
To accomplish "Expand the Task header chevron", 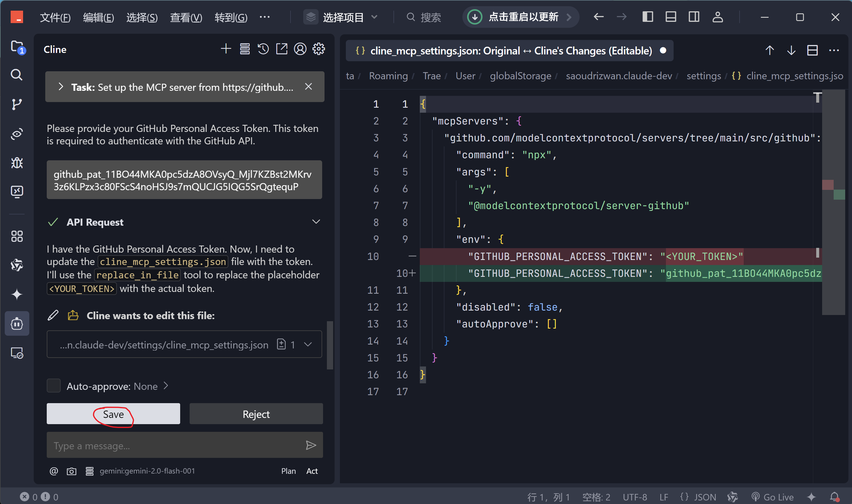I will pyautogui.click(x=61, y=87).
